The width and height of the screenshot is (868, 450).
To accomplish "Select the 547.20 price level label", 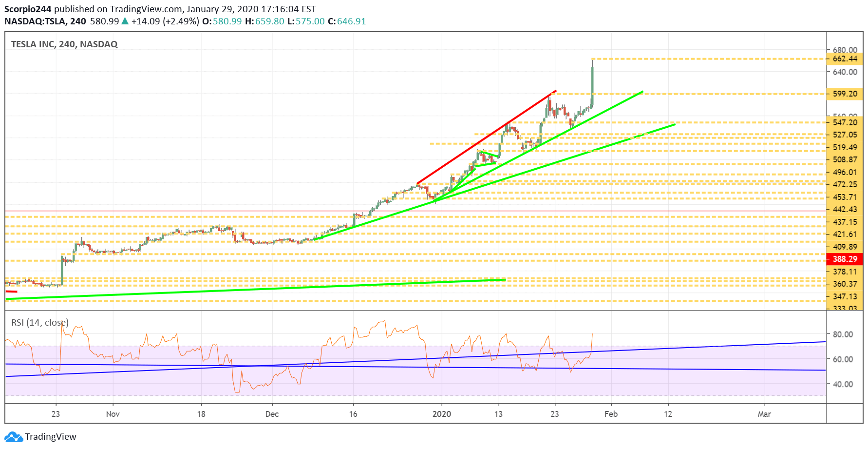I will point(845,122).
